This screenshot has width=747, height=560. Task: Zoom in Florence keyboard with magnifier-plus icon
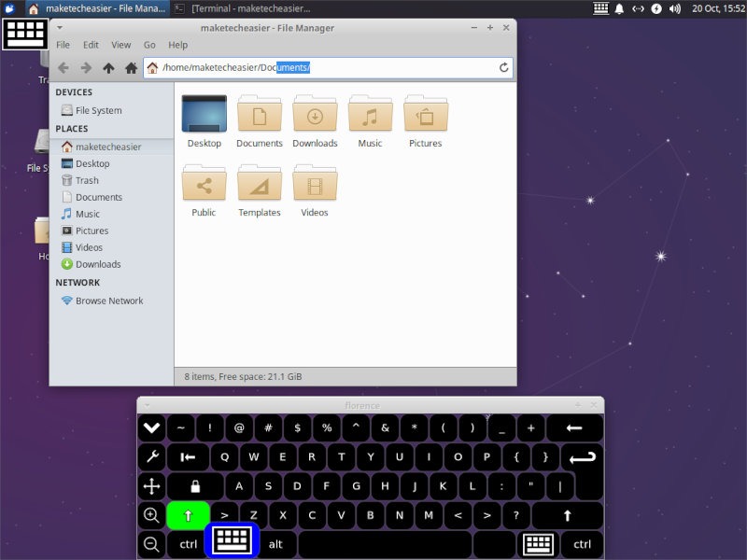150,514
